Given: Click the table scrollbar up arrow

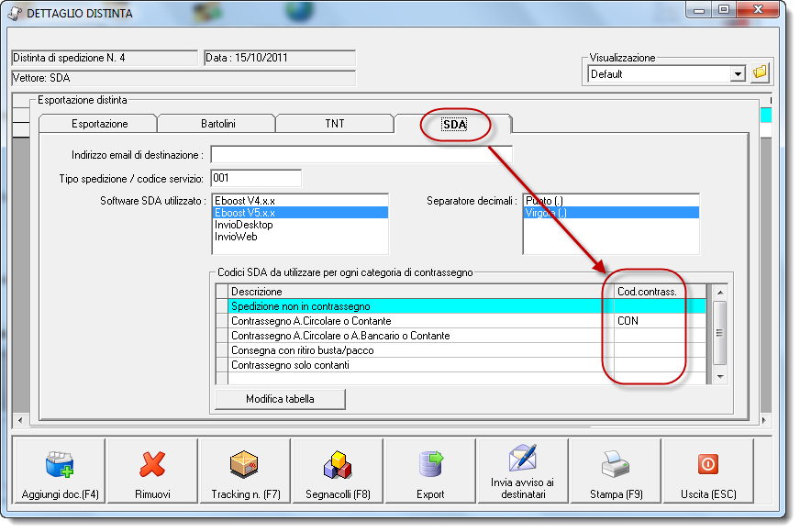Looking at the screenshot, I should [720, 293].
